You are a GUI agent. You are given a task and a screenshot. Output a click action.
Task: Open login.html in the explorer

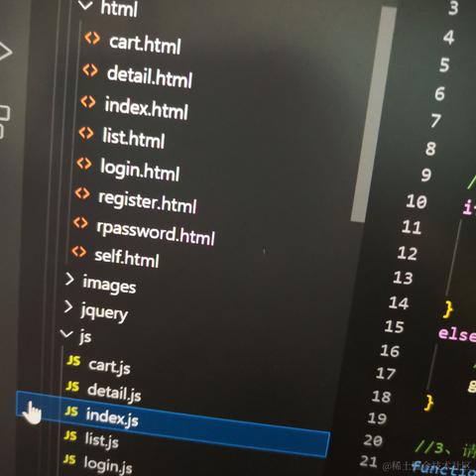coord(140,170)
